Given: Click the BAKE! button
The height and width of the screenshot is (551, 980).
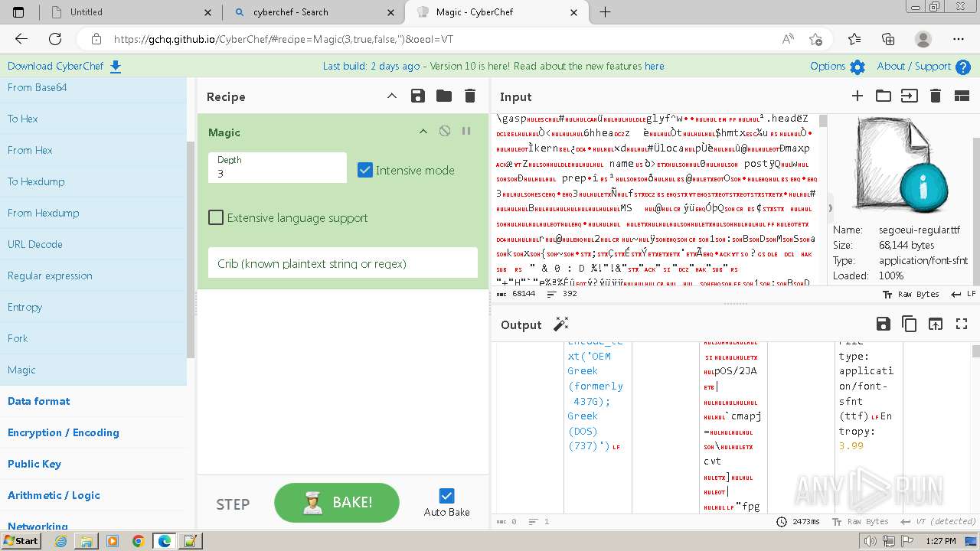Looking at the screenshot, I should [337, 503].
